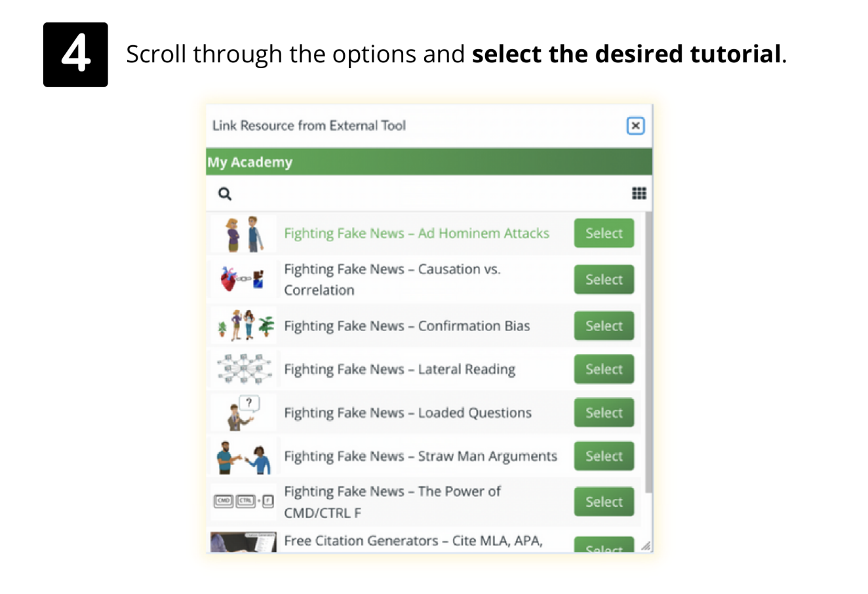
Task: Click the Confirmation Bias tutorial thumbnail
Action: [243, 326]
